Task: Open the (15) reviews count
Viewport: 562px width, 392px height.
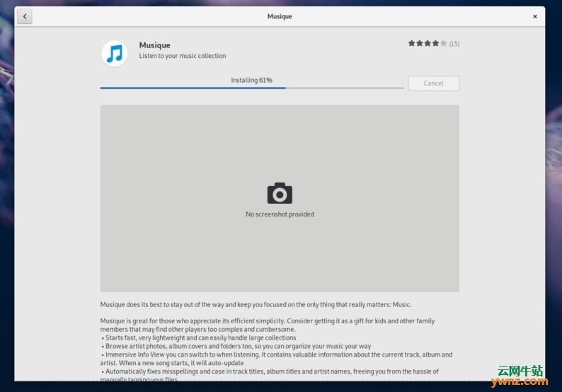Action: 454,44
